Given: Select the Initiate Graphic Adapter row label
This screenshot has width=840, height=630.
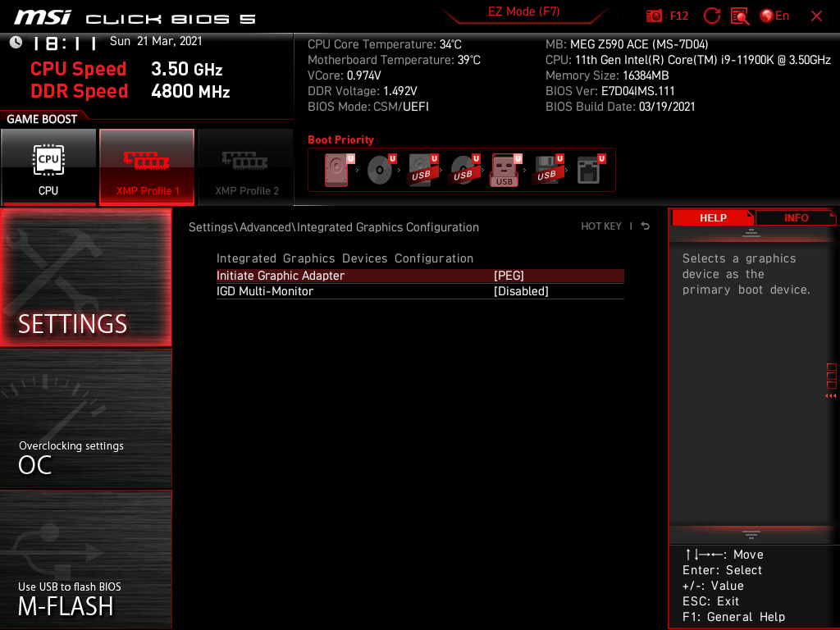Looking at the screenshot, I should tap(281, 276).
